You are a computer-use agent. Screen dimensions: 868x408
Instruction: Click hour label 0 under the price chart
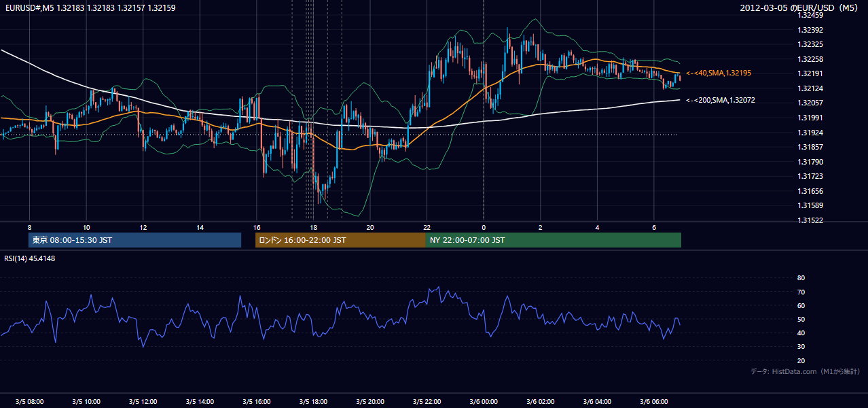[x=484, y=227]
